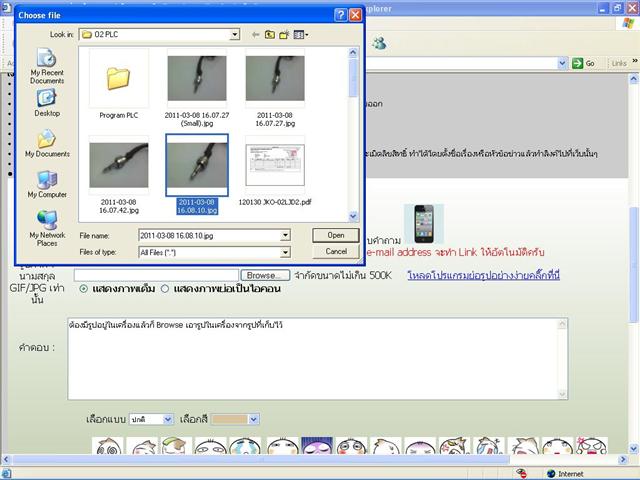
Task: Expand the Look in folder dropdown
Action: tap(235, 34)
